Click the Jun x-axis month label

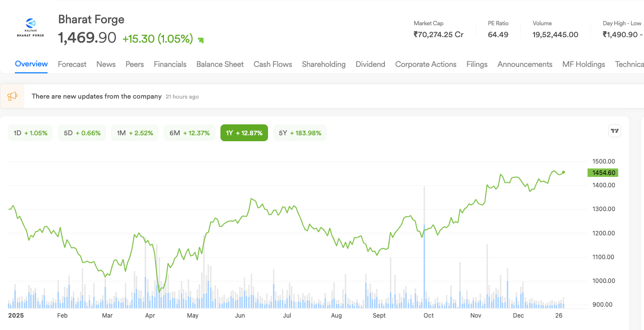(x=240, y=316)
